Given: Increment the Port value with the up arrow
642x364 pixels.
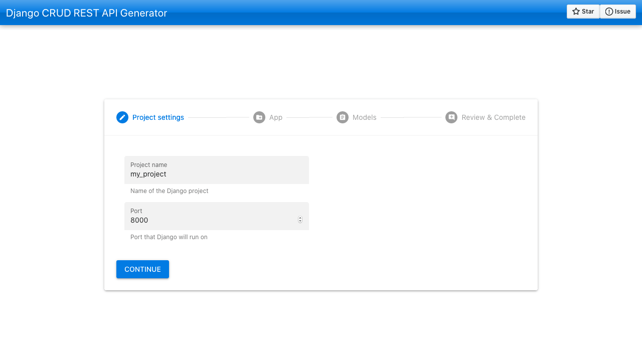Looking at the screenshot, I should pyautogui.click(x=300, y=217).
